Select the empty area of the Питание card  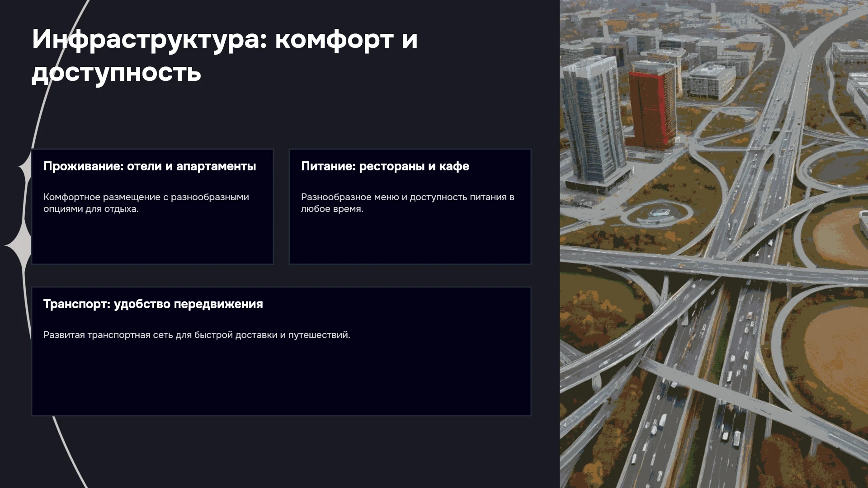pos(410,239)
